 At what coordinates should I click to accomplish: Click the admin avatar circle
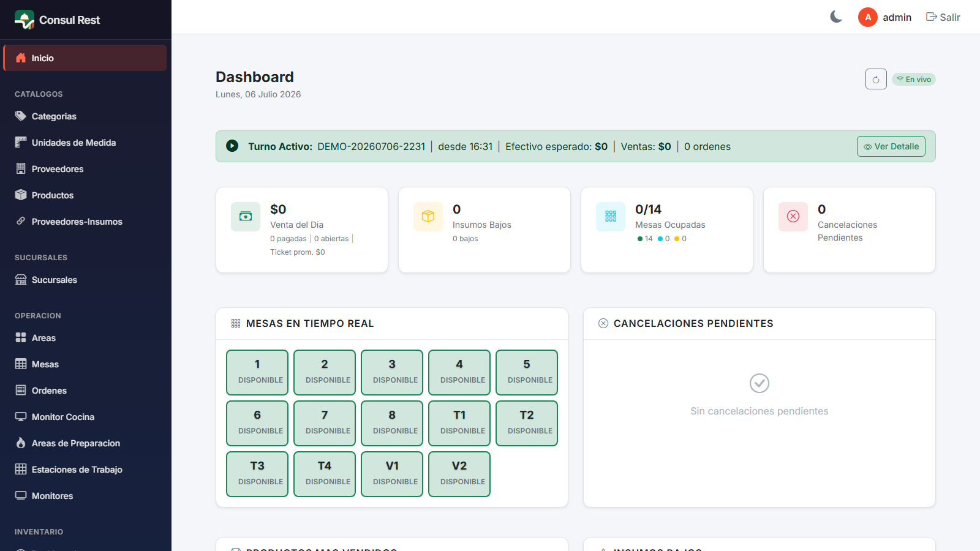(868, 17)
